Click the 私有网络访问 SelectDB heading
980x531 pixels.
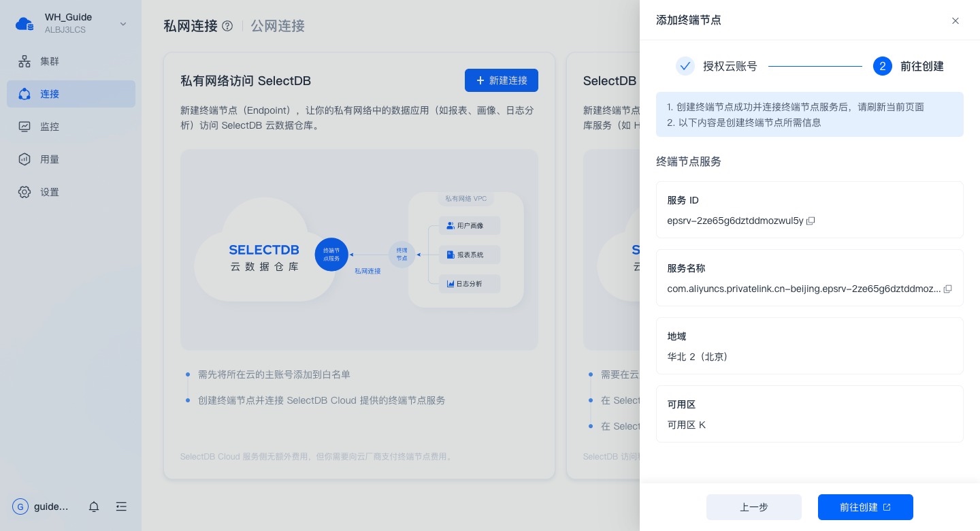point(246,81)
